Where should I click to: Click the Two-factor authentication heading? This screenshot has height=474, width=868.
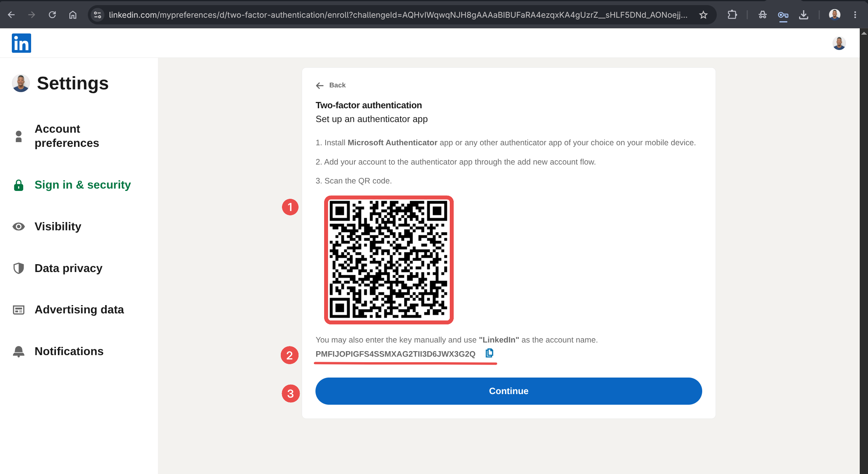click(369, 105)
